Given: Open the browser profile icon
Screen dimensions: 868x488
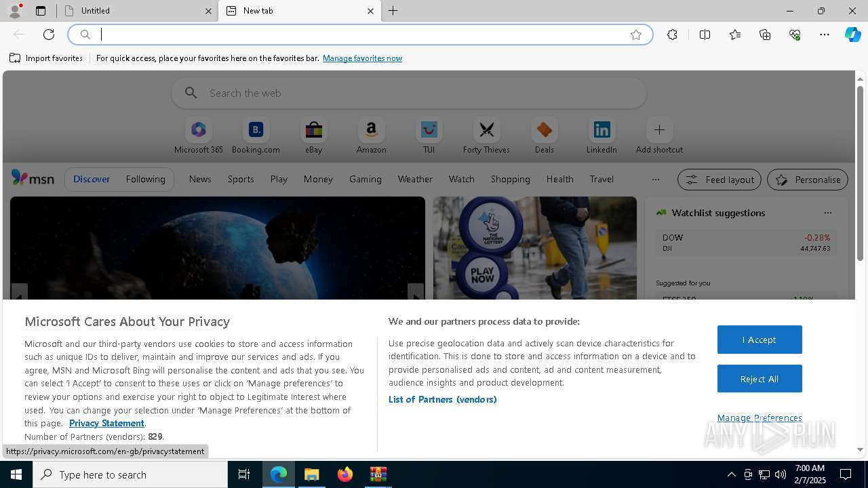Looking at the screenshot, I should [14, 11].
